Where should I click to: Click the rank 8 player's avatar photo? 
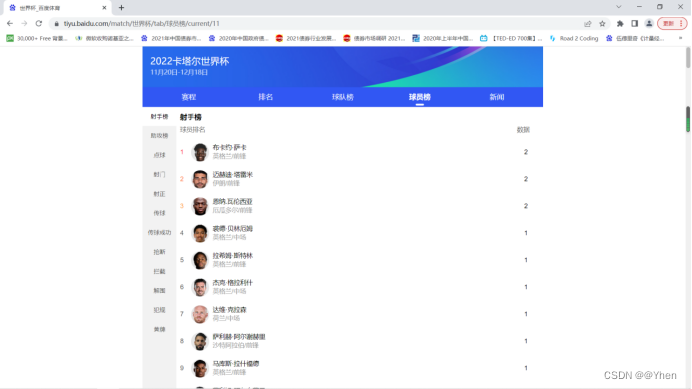pyautogui.click(x=200, y=341)
